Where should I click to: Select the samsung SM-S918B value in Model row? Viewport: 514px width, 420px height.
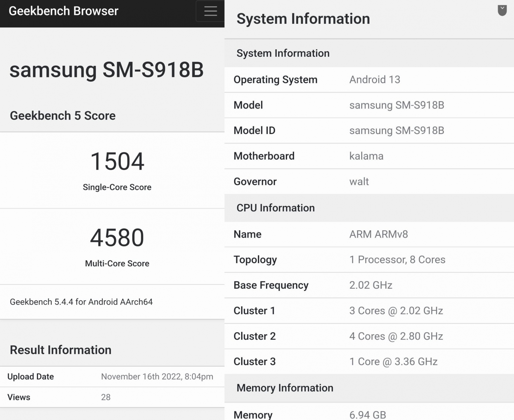coord(397,105)
